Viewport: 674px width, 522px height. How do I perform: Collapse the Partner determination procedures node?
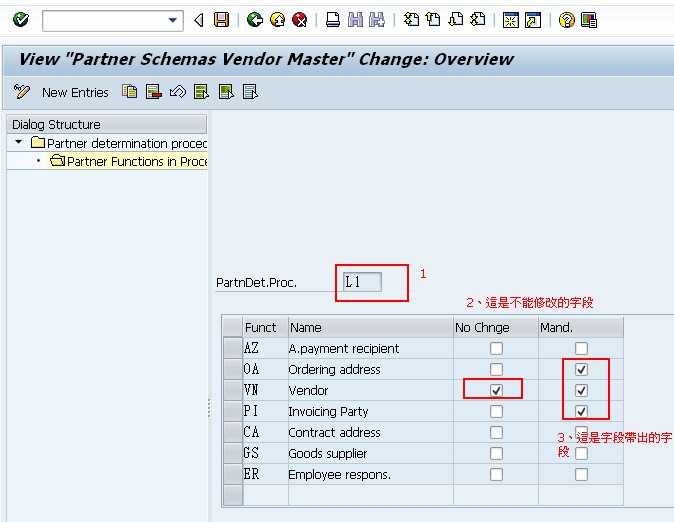(18, 142)
